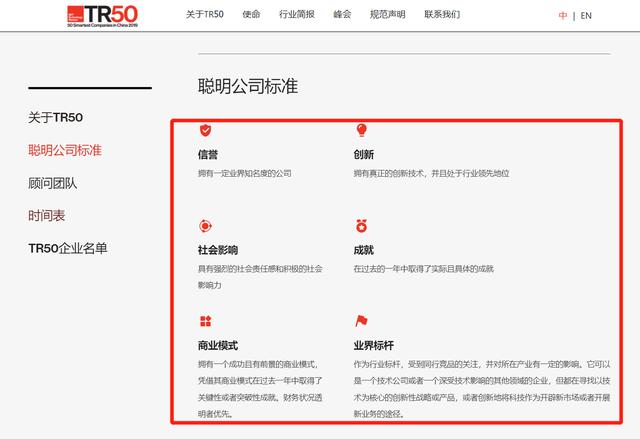Open TR50企业名单 in the sidebar
The image size is (640, 439).
68,248
